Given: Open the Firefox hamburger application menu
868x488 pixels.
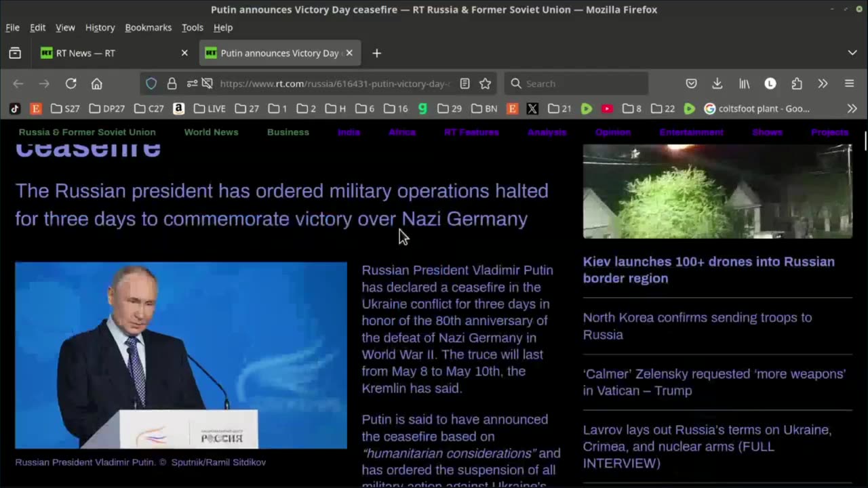Looking at the screenshot, I should point(849,83).
